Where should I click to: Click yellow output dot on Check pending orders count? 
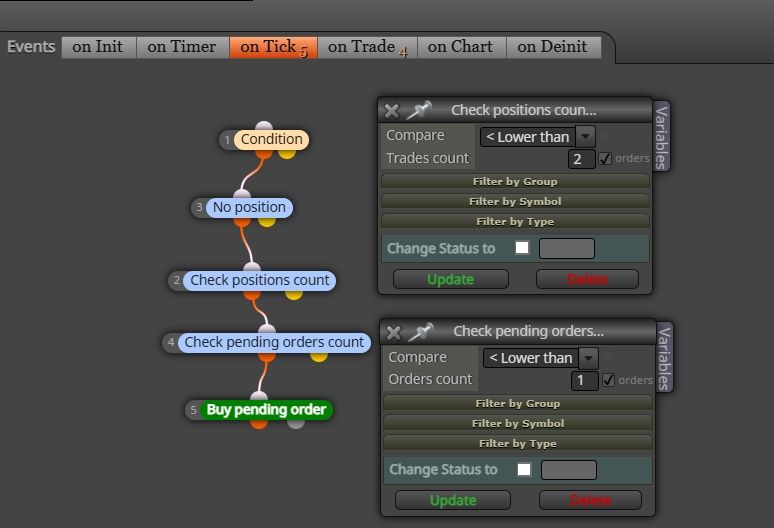click(319, 356)
